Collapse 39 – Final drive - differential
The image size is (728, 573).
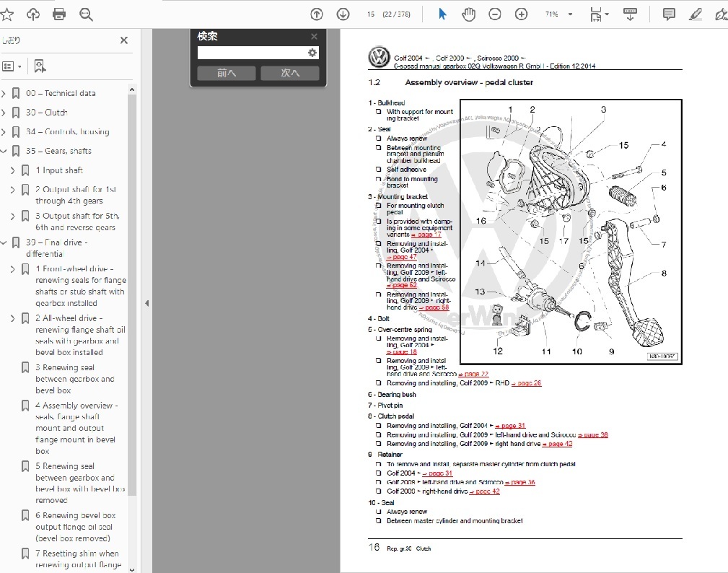(x=4, y=242)
